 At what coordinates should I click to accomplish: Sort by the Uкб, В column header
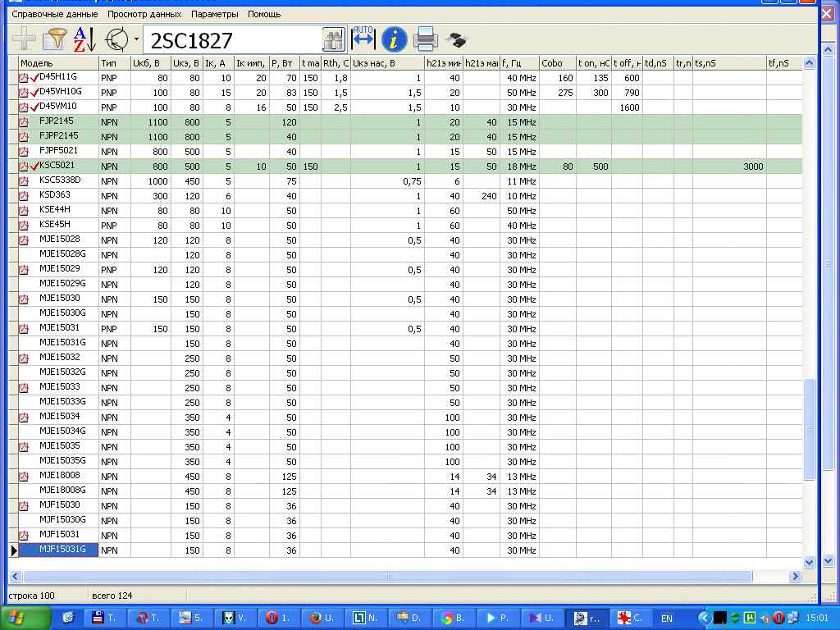(x=151, y=63)
